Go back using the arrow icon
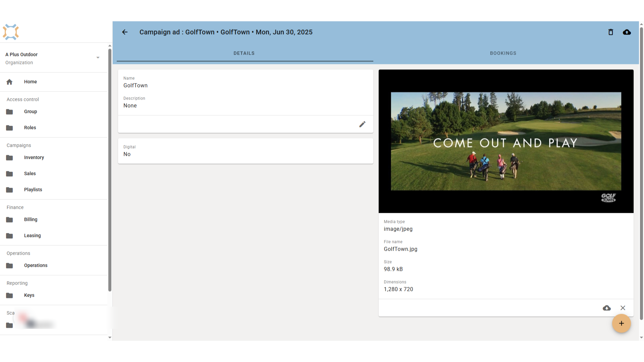This screenshot has width=644, height=362. coord(125,32)
